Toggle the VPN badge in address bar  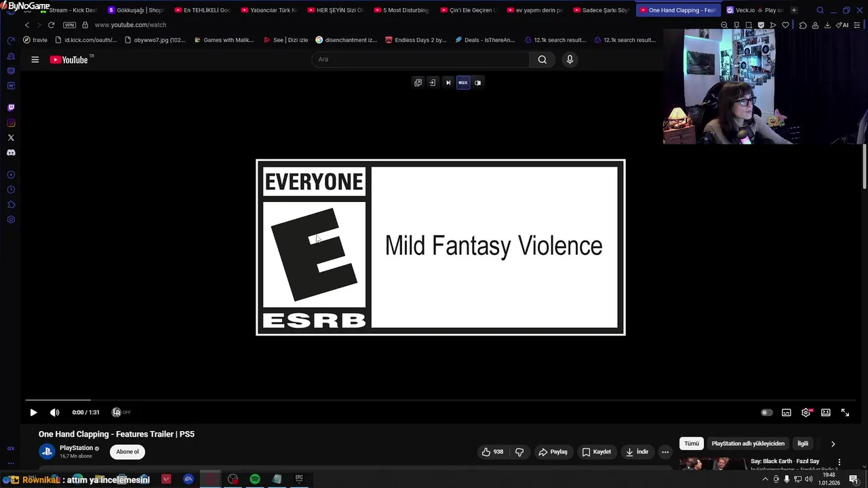[x=69, y=25]
